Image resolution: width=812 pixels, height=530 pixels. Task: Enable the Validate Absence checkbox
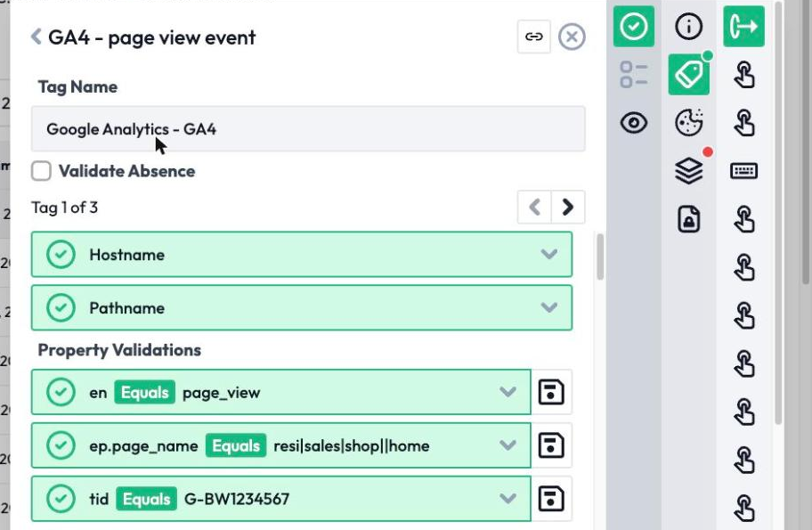tap(42, 171)
